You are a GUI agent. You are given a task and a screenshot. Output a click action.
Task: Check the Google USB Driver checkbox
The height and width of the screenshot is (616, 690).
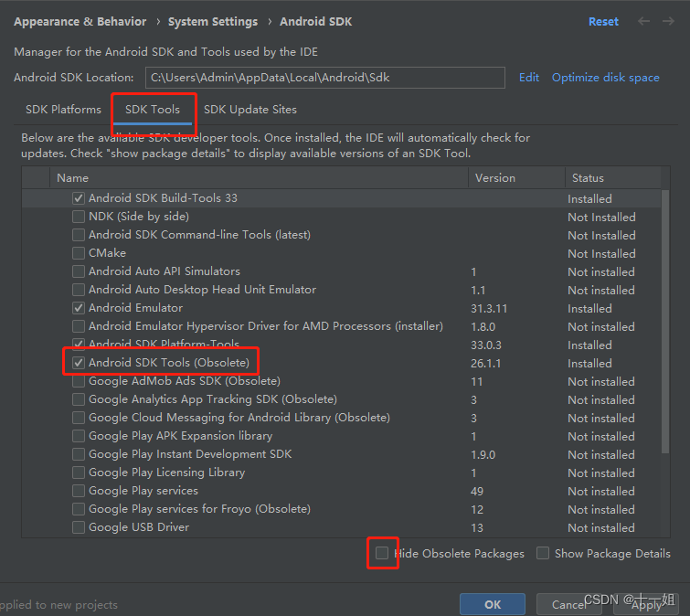coord(79,527)
